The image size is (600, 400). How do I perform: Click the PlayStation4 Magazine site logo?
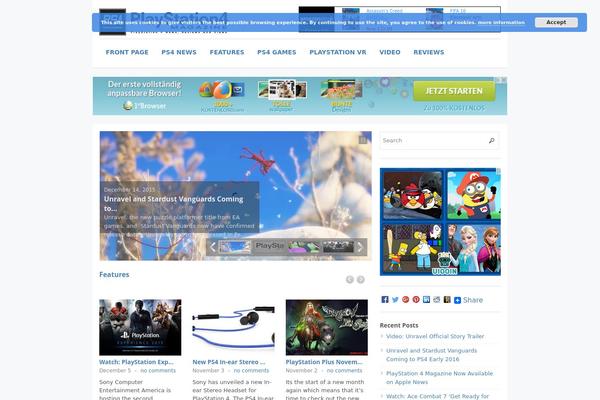coord(163,22)
